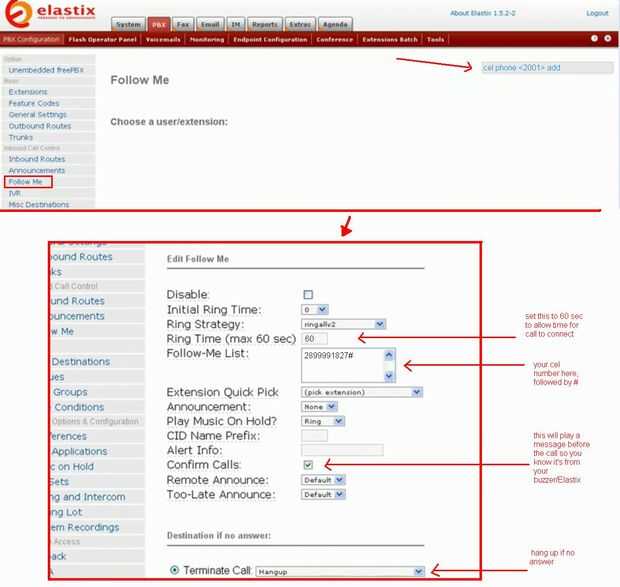Click the cel phone <2001> add link
The image size is (620, 587).
tap(522, 68)
